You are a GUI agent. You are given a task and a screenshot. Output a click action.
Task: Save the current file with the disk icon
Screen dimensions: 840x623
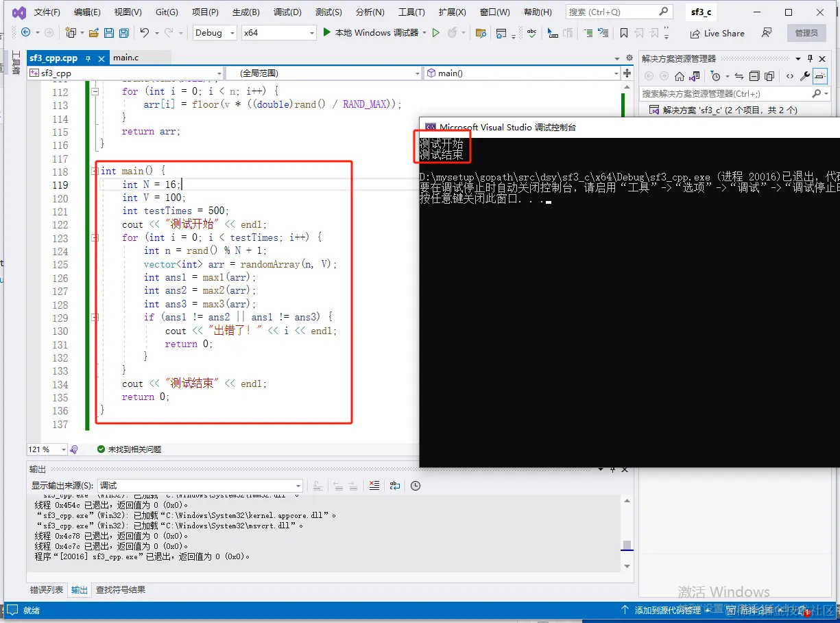pos(109,33)
